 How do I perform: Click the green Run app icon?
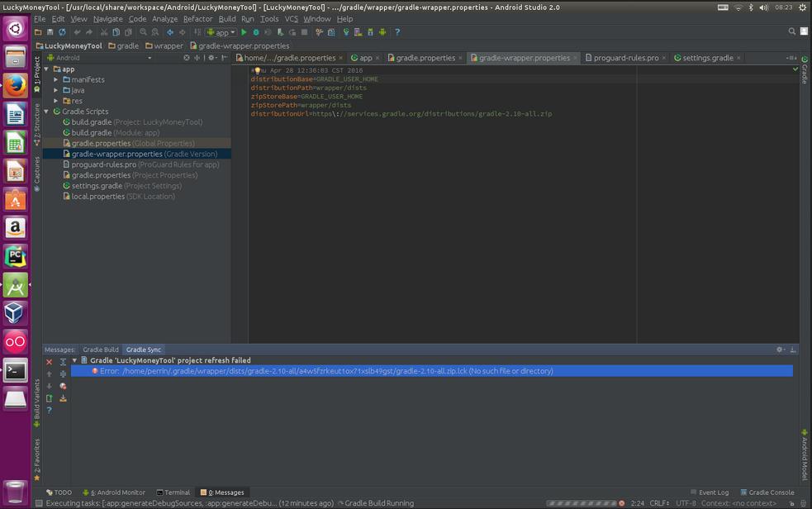pyautogui.click(x=244, y=32)
